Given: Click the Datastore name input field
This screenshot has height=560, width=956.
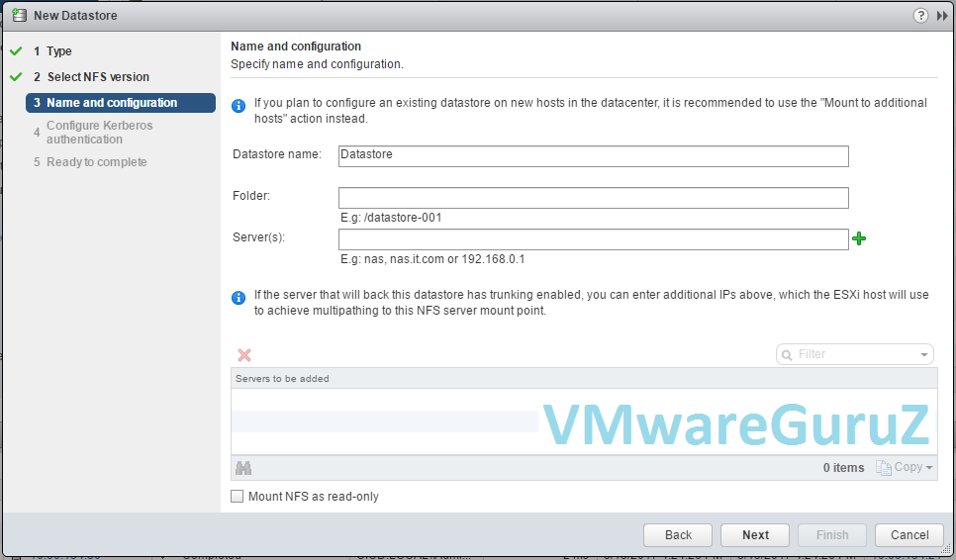Looking at the screenshot, I should (x=593, y=155).
